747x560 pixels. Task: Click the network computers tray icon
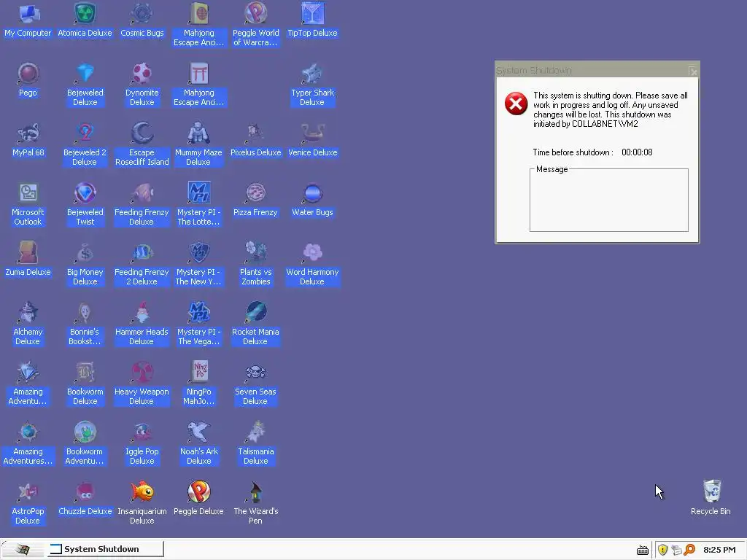676,550
